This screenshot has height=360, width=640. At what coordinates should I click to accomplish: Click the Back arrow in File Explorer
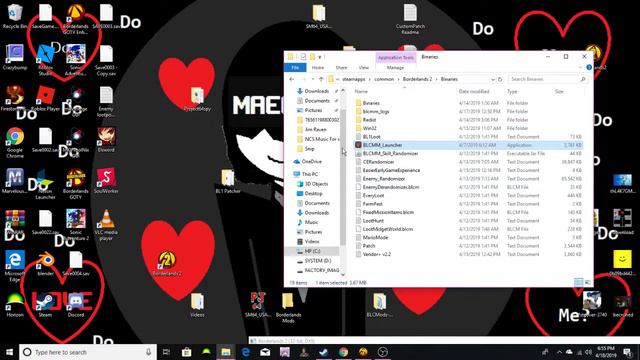[291, 79]
